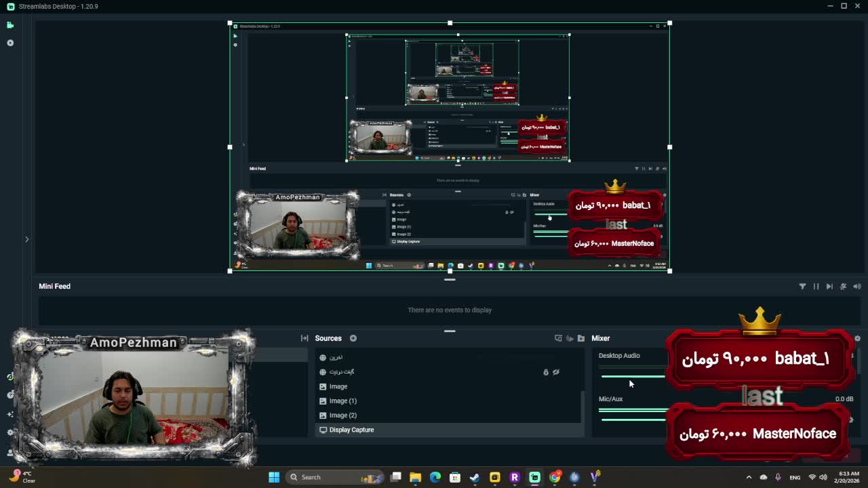The image size is (868, 488).
Task: Click the Highlighter icon below the Editor icon
Action: [10, 43]
